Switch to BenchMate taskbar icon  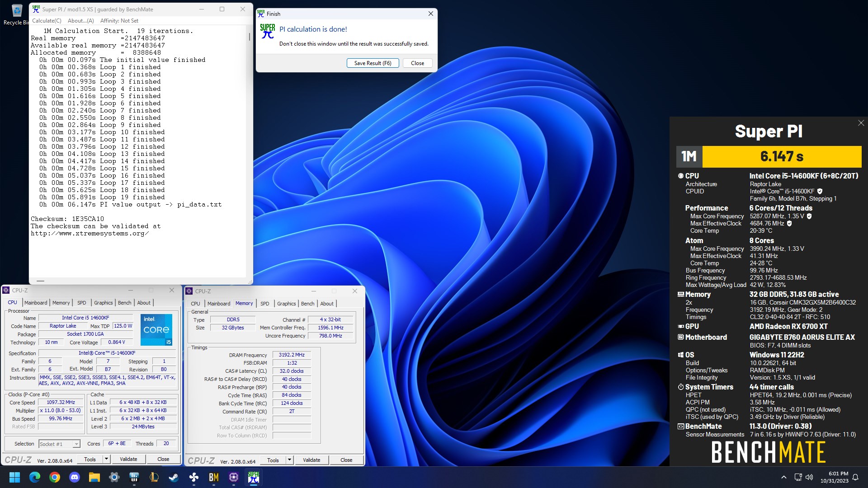(x=214, y=477)
